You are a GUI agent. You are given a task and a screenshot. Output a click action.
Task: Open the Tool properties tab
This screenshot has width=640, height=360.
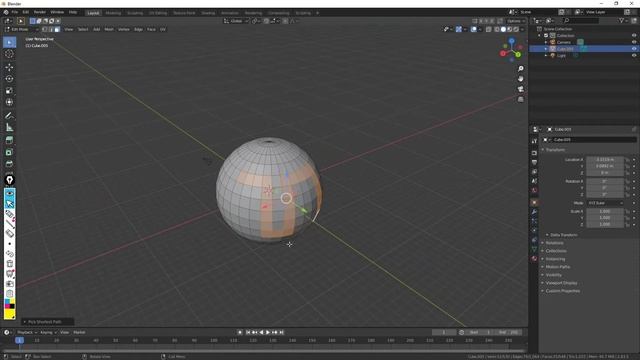coord(534,141)
